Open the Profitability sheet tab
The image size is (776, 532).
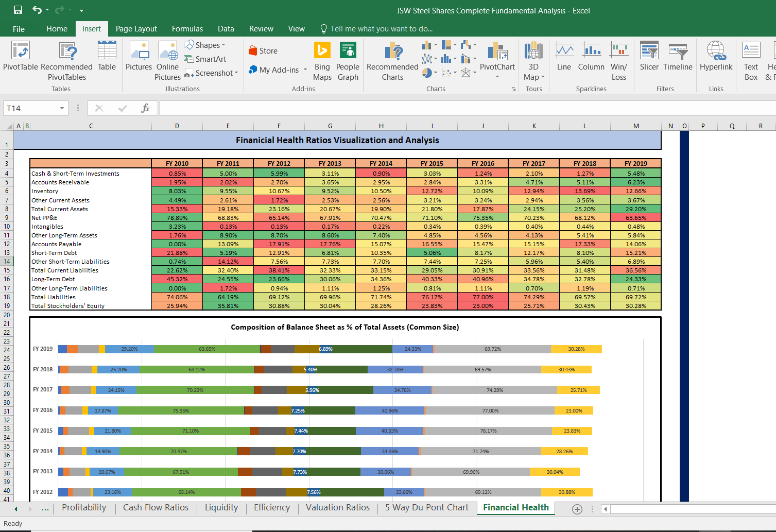84,507
